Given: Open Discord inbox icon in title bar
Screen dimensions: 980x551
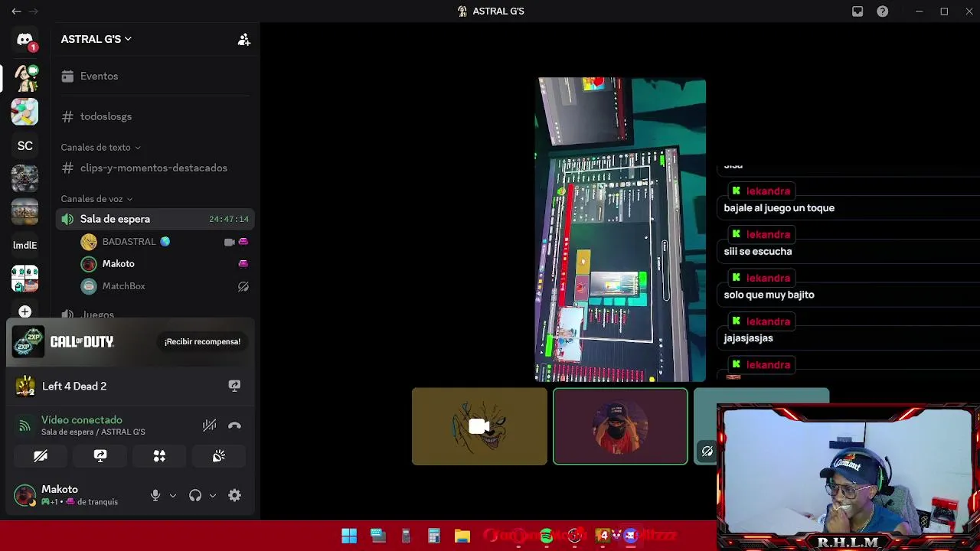Looking at the screenshot, I should click(x=857, y=11).
